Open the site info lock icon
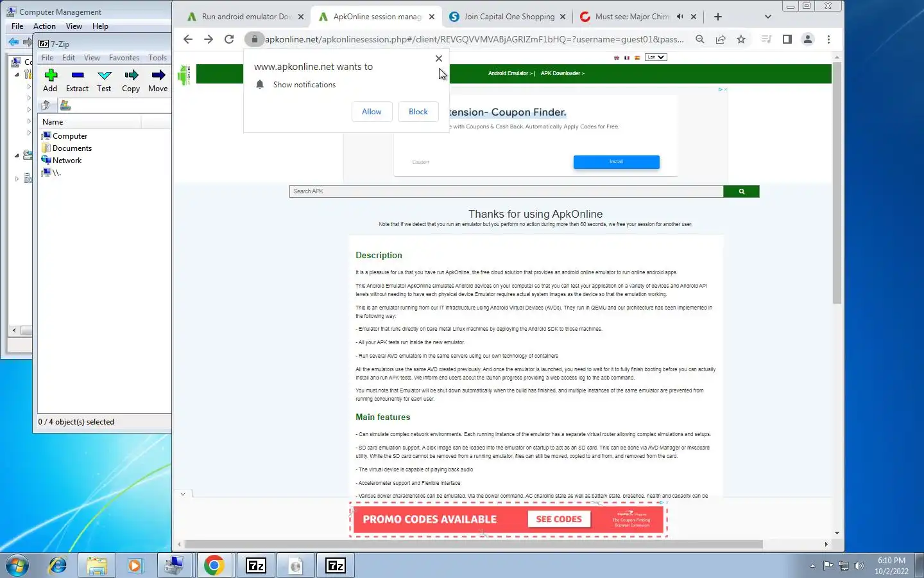The height and width of the screenshot is (578, 924). [x=255, y=39]
